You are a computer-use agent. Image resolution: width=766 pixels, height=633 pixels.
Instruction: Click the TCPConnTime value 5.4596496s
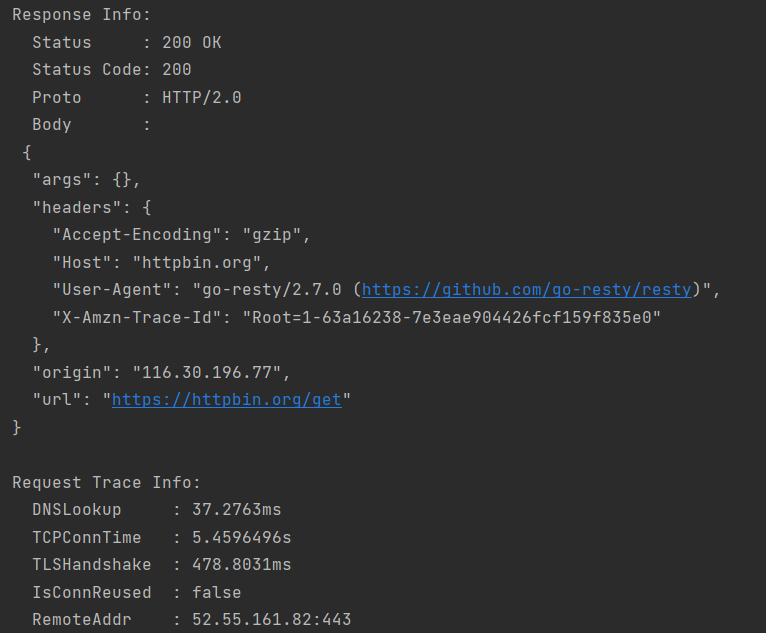pyautogui.click(x=242, y=538)
